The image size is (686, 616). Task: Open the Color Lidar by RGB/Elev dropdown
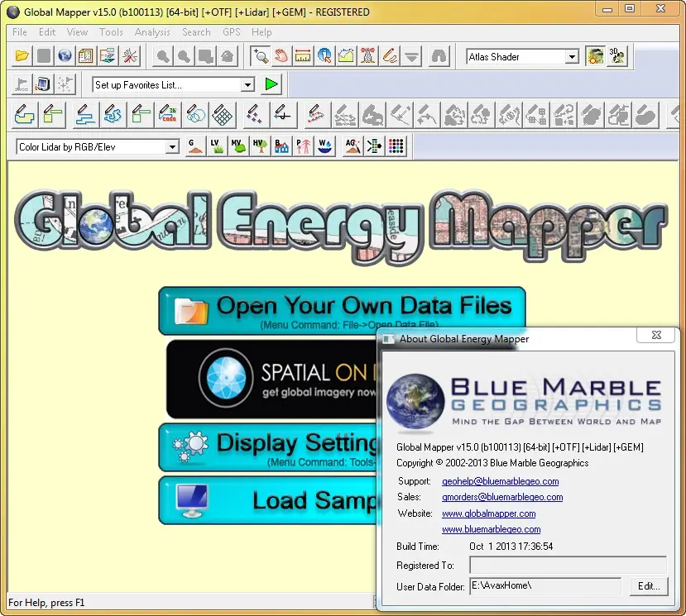(172, 147)
